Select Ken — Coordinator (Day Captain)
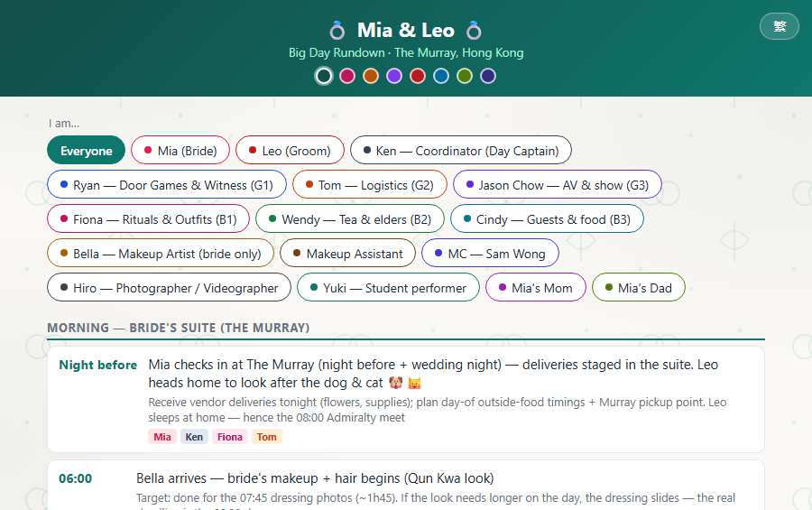The width and height of the screenshot is (812, 510). coord(461,151)
